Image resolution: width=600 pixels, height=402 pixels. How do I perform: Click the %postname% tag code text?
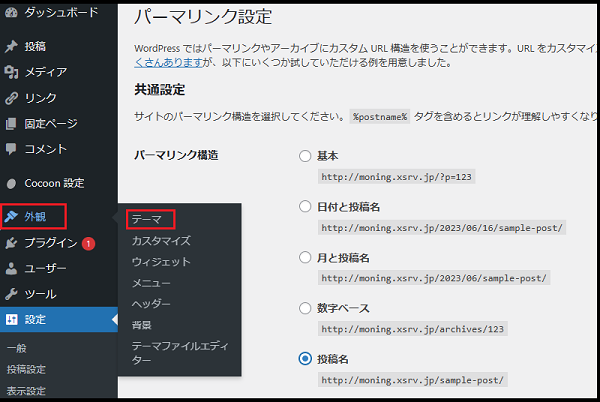click(380, 117)
